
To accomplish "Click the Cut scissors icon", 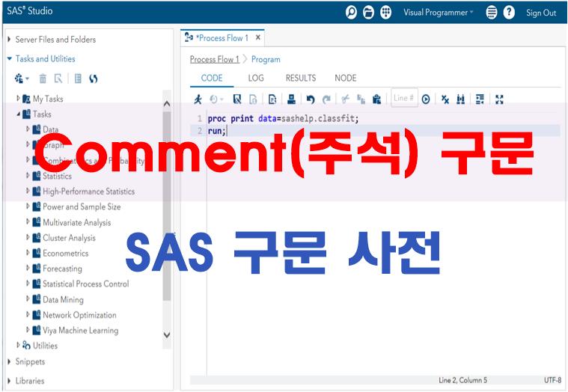I will click(x=346, y=99).
